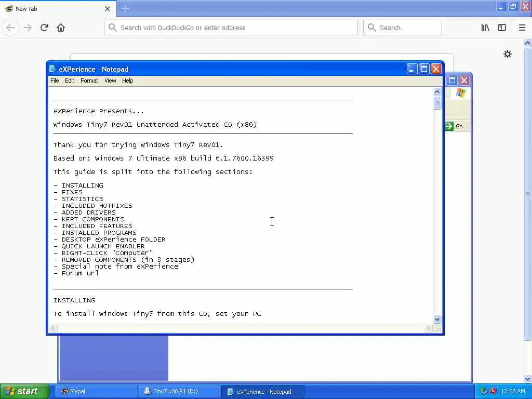
Task: Click the browser back arrow
Action: 10,28
